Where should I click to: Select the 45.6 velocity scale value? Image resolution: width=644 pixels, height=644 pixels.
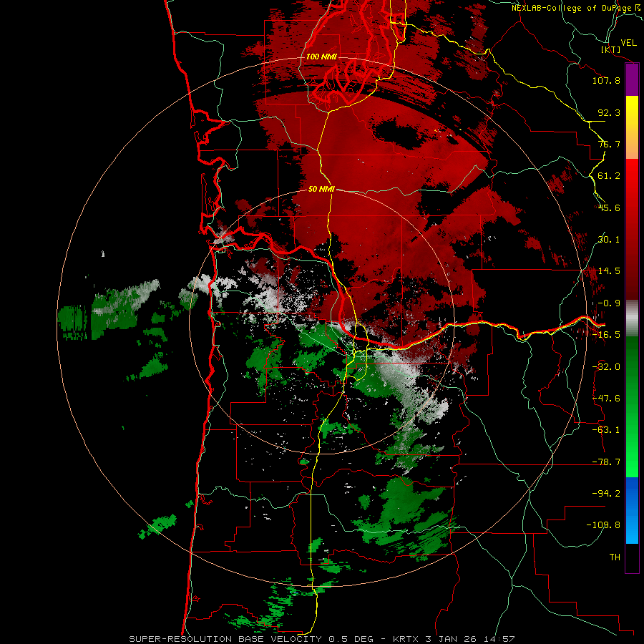pos(609,208)
